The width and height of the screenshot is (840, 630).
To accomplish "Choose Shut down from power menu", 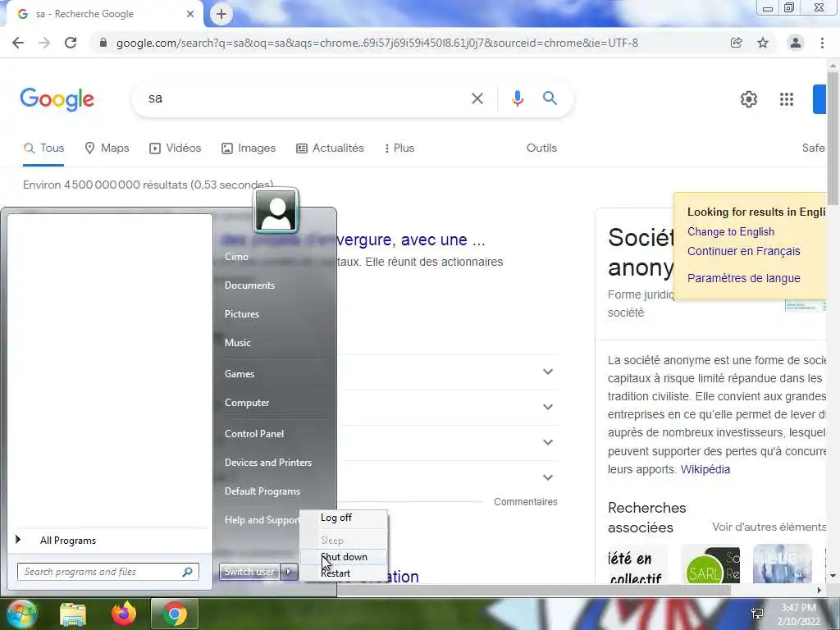I will (344, 557).
